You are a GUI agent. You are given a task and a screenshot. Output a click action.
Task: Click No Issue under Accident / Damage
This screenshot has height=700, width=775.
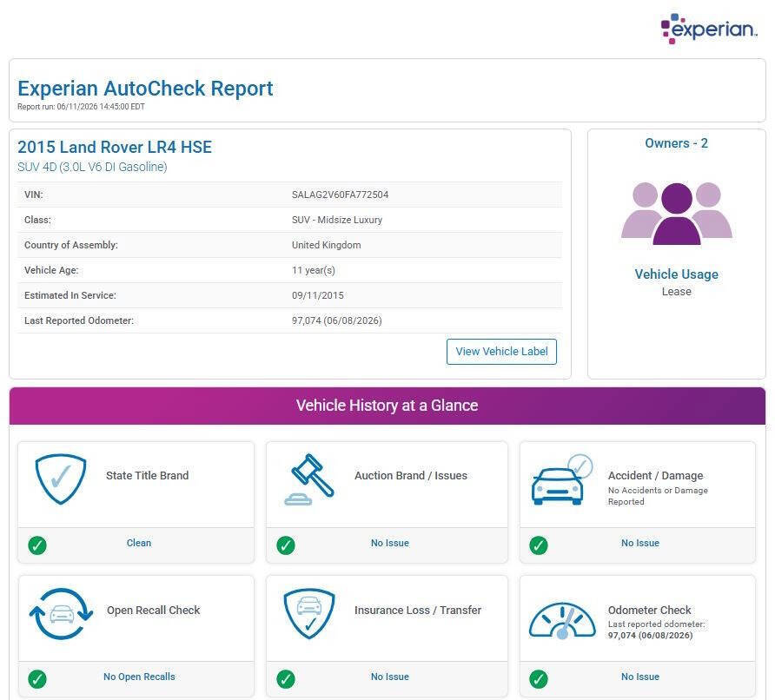640,543
